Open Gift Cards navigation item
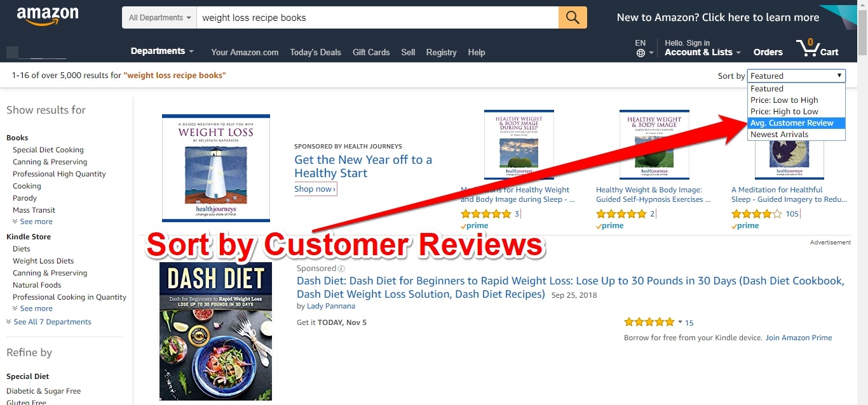Viewport: 868px width, 405px height. (371, 52)
